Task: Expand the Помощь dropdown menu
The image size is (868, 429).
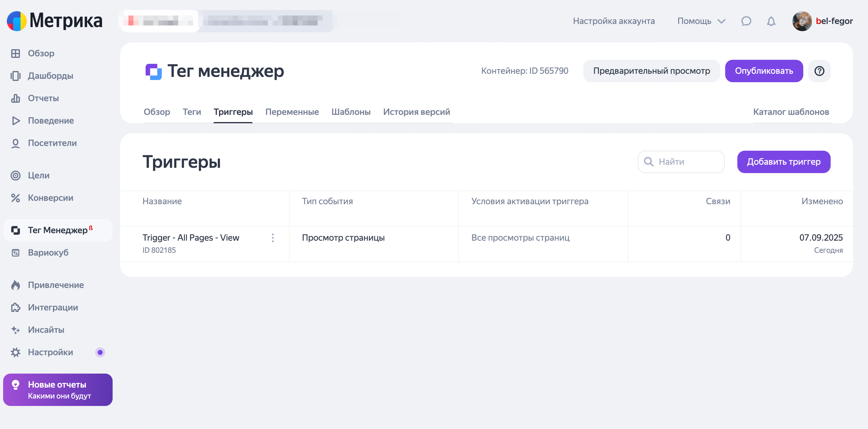Action: 701,21
